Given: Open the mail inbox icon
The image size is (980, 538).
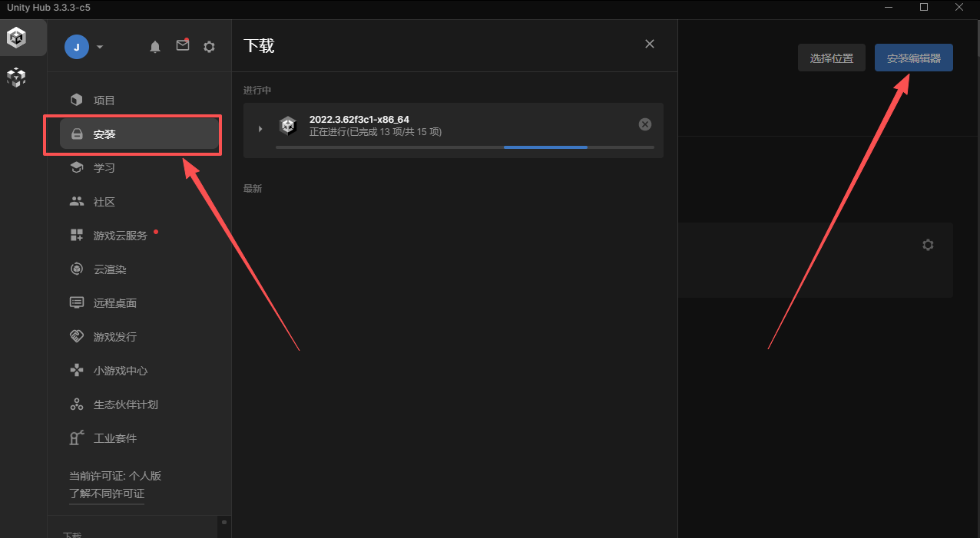Looking at the screenshot, I should [x=183, y=45].
